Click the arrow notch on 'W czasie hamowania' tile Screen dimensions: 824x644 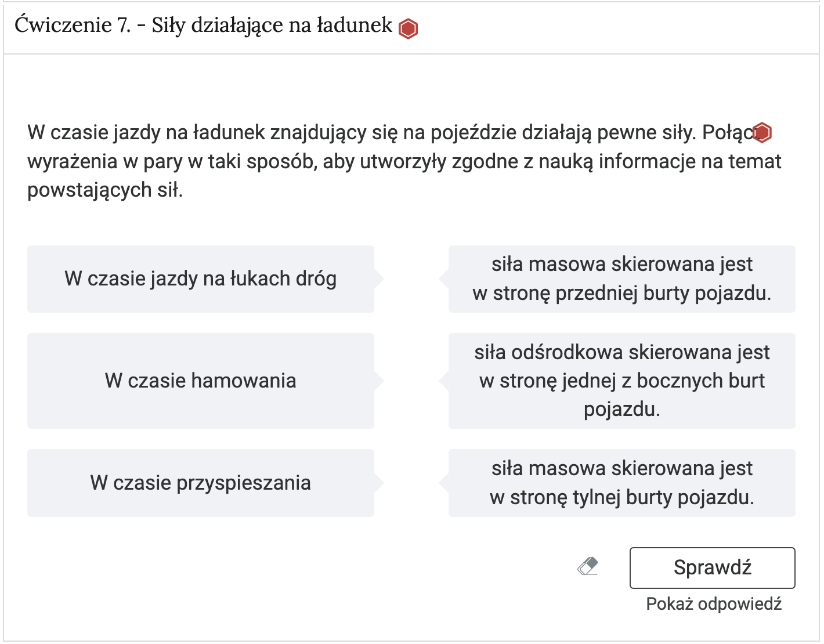(380, 381)
